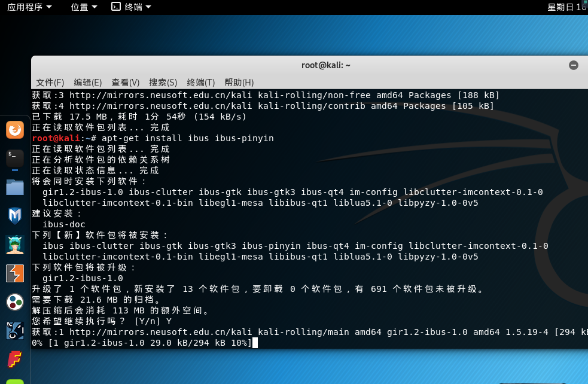Open the 编辑(E) menu
The width and height of the screenshot is (588, 384).
(88, 83)
